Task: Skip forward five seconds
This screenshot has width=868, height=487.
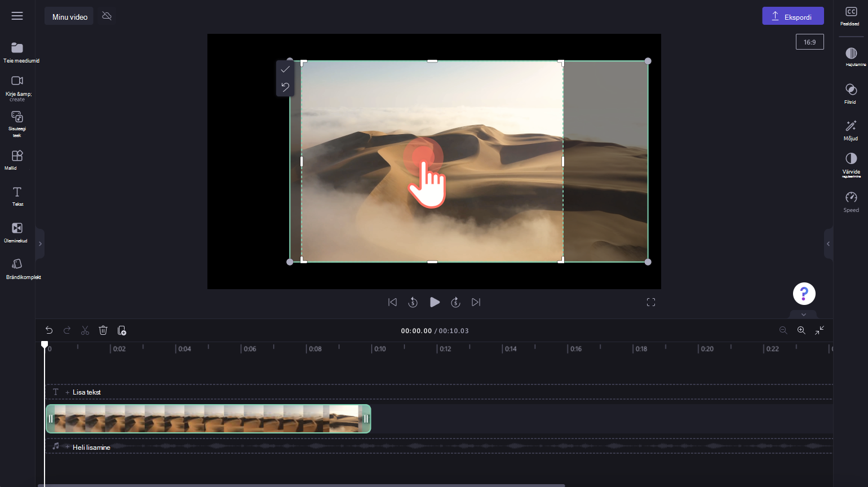Action: (455, 302)
